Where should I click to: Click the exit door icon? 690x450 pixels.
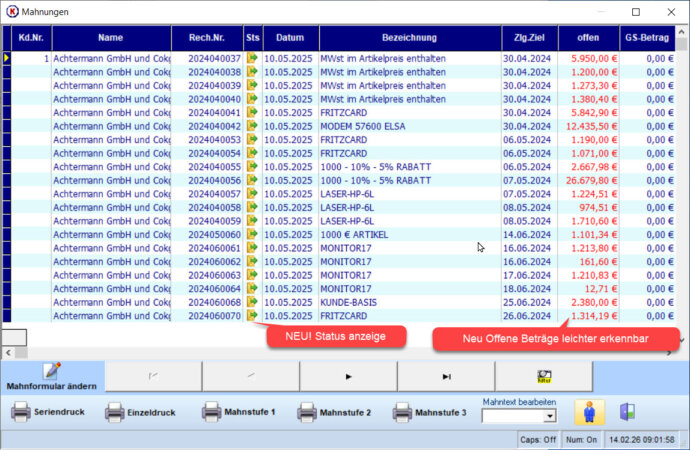627,411
